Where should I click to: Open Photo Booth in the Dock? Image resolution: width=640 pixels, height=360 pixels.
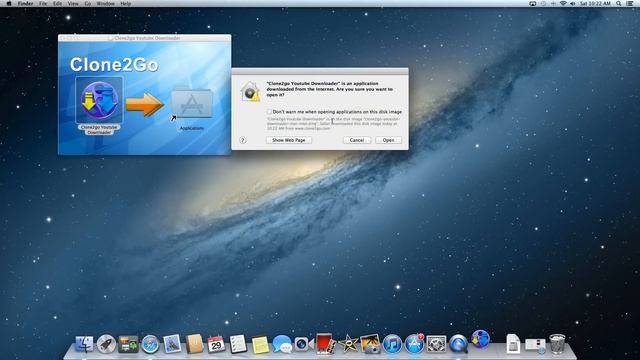325,343
